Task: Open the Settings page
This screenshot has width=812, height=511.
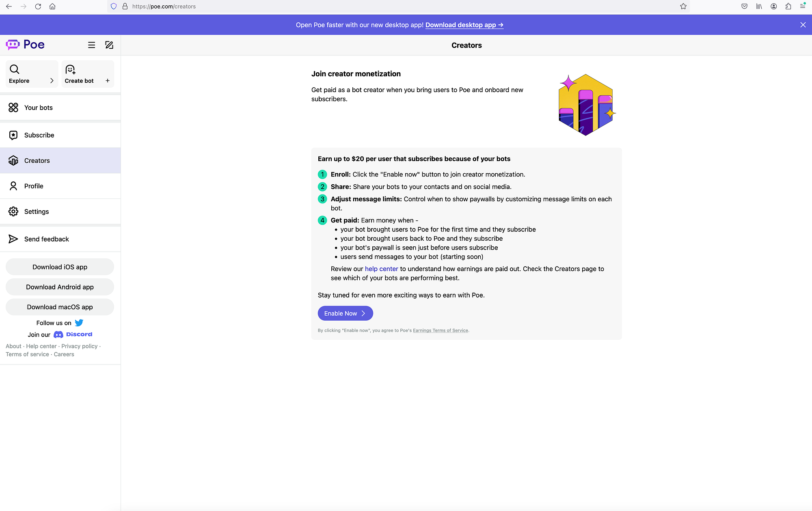Action: (x=60, y=211)
